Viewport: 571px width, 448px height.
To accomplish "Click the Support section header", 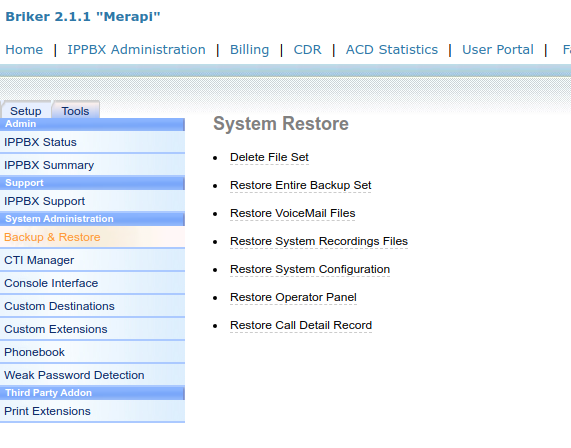I will [x=92, y=183].
